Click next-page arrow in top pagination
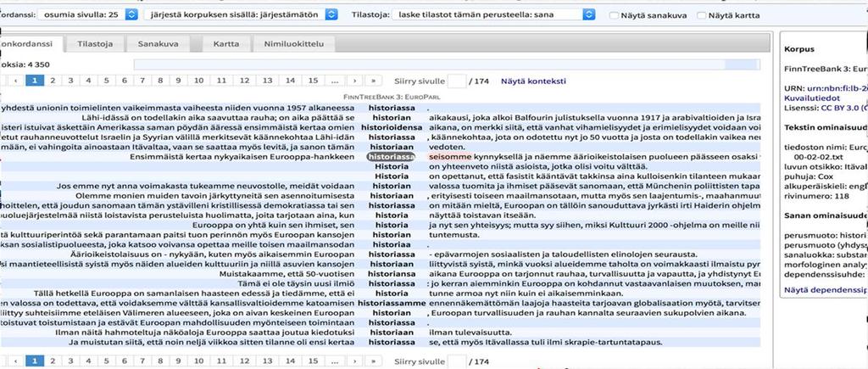This screenshot has height=369, width=868. pos(355,81)
